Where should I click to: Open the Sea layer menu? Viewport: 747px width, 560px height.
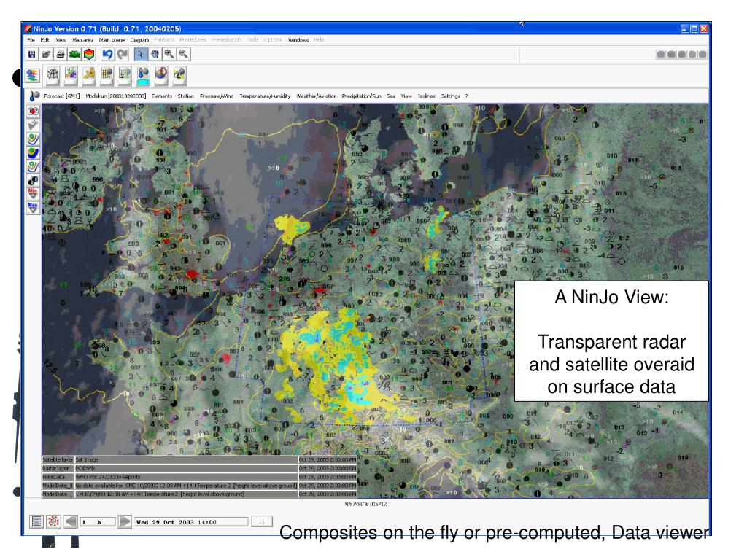pyautogui.click(x=391, y=96)
